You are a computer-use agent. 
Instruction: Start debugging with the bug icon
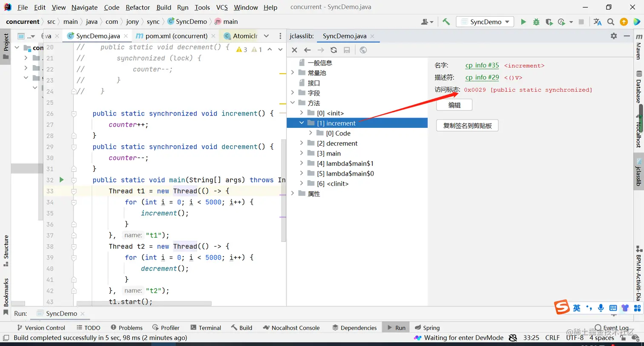coord(536,22)
